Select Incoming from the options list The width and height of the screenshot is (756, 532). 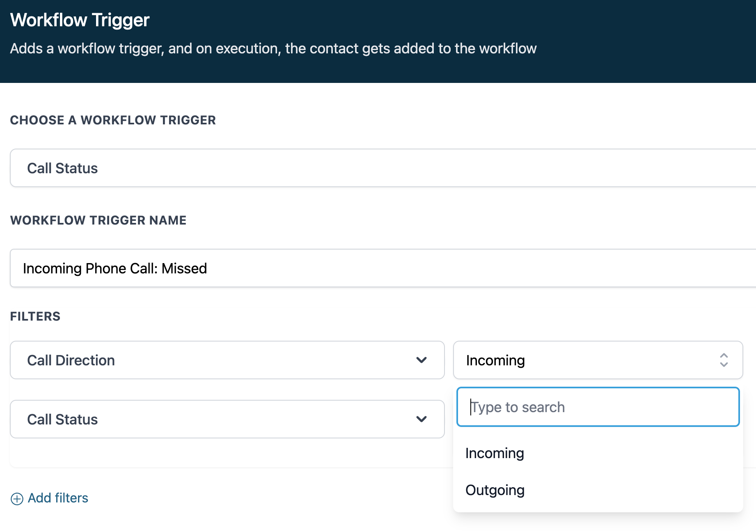pyautogui.click(x=495, y=453)
